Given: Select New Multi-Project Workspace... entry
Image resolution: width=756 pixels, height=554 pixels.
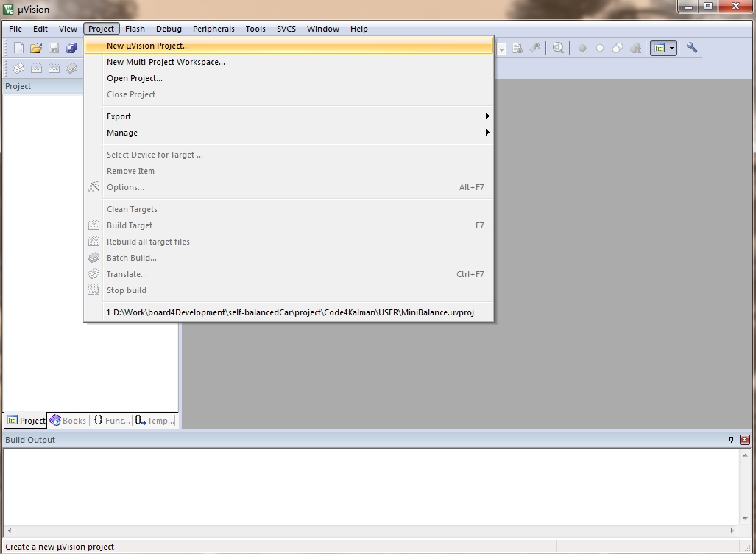Looking at the screenshot, I should click(x=289, y=62).
